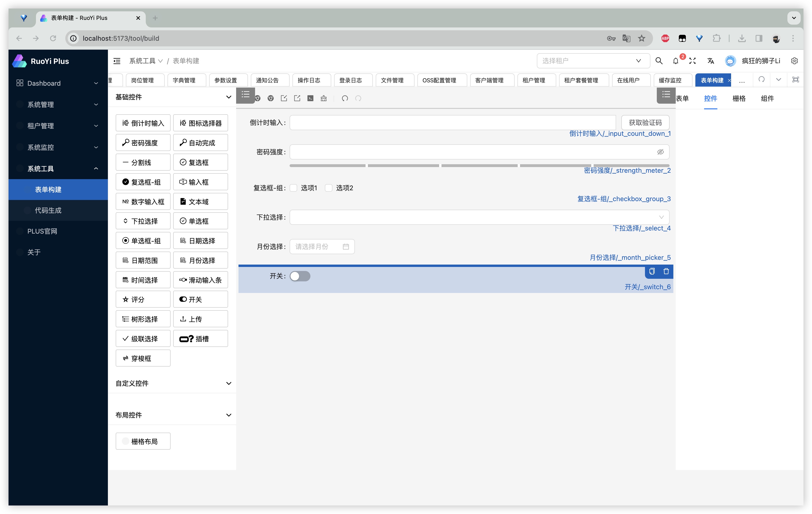Open the 代码生成 sidebar menu item
812x514 pixels.
(x=48, y=210)
